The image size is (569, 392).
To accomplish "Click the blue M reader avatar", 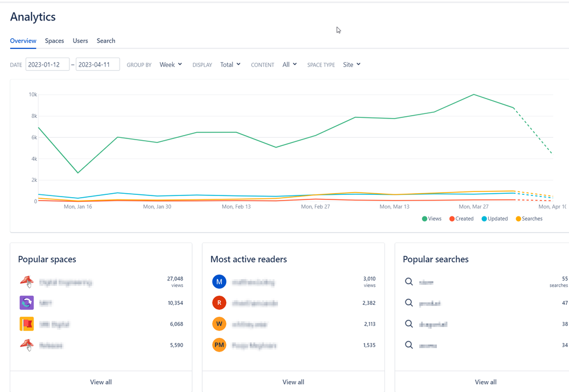I will [x=219, y=281].
